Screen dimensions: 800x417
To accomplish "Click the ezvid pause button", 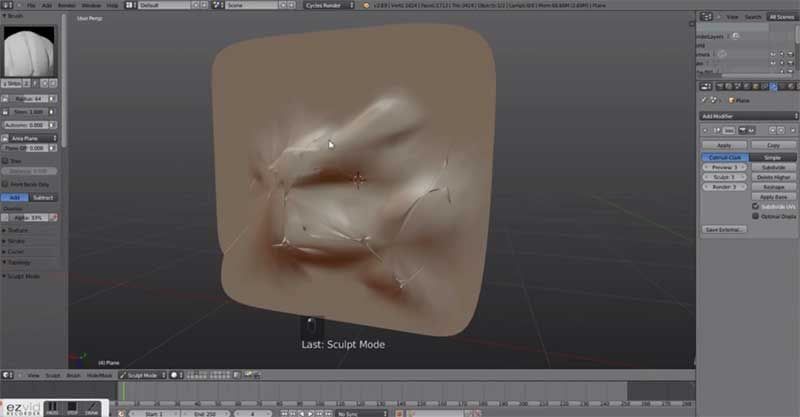I will click(x=52, y=408).
